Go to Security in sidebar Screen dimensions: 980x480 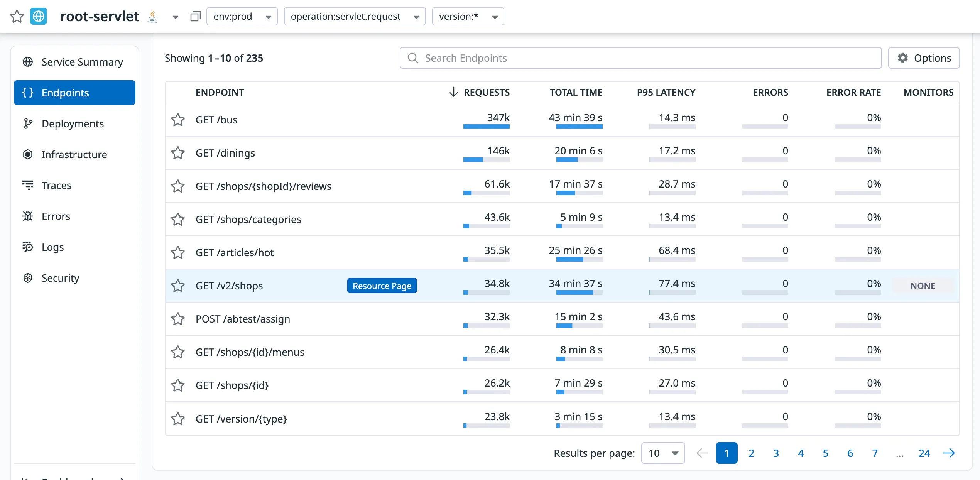click(x=60, y=278)
